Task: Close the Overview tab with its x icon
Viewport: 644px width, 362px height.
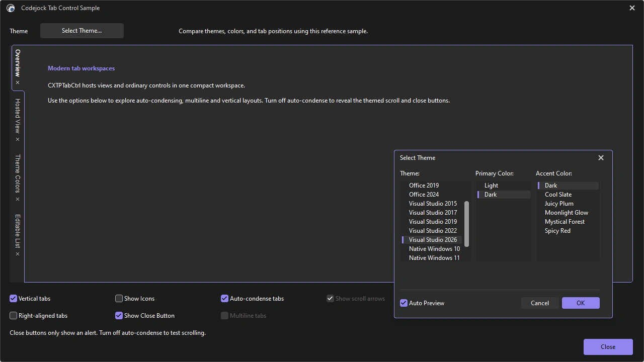Action: pyautogui.click(x=18, y=82)
